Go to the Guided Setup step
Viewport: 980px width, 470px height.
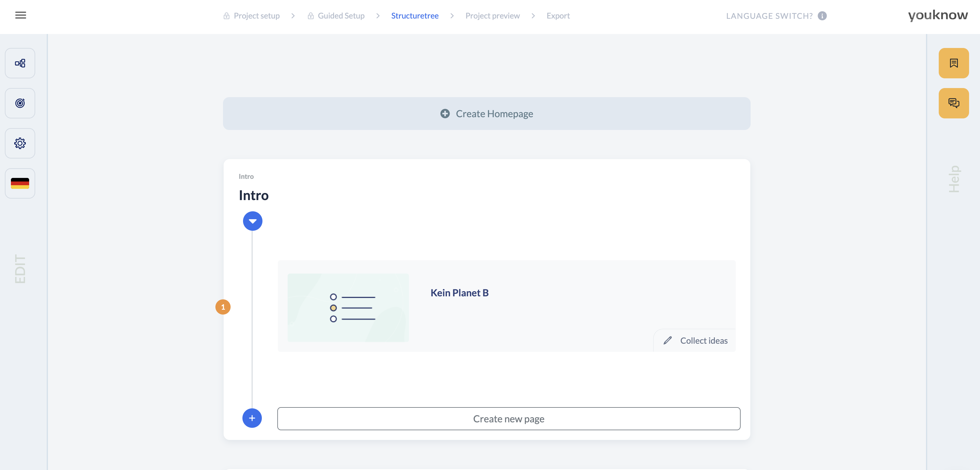pos(341,16)
